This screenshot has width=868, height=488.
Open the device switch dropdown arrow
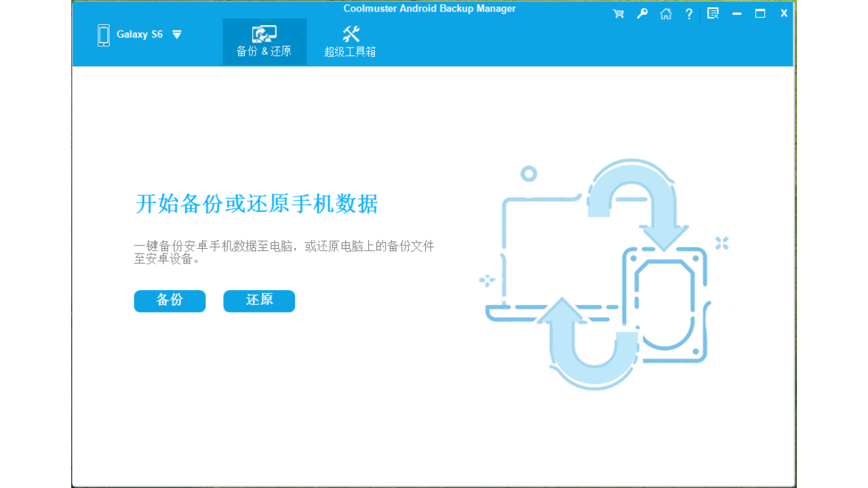177,34
